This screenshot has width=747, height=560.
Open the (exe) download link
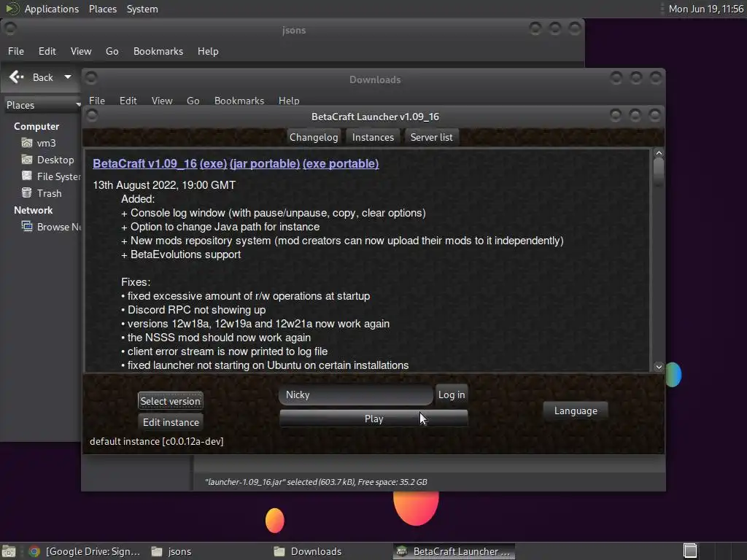click(x=214, y=163)
